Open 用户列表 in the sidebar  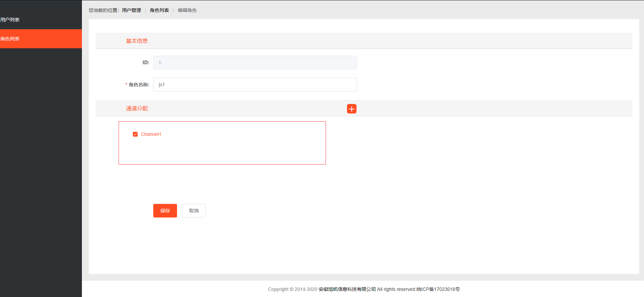click(41, 20)
